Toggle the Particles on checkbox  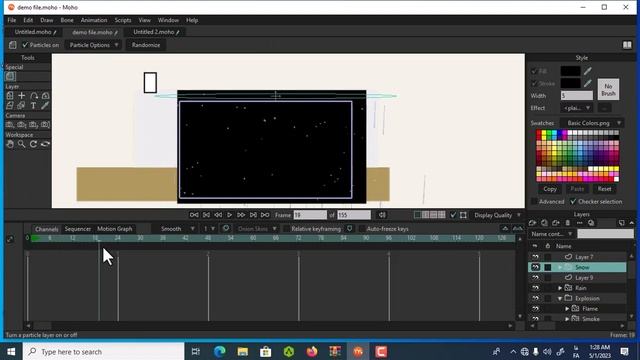(25, 45)
